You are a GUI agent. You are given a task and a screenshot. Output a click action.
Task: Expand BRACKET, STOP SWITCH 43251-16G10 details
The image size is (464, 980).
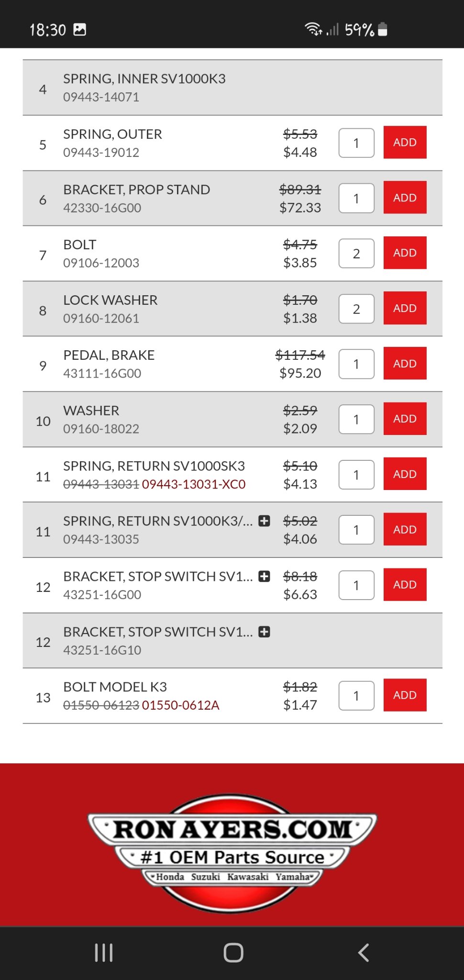(x=264, y=632)
